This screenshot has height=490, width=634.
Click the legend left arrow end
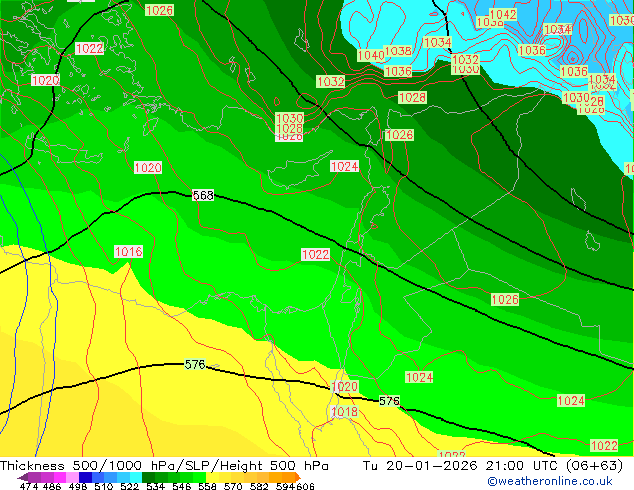[21, 478]
